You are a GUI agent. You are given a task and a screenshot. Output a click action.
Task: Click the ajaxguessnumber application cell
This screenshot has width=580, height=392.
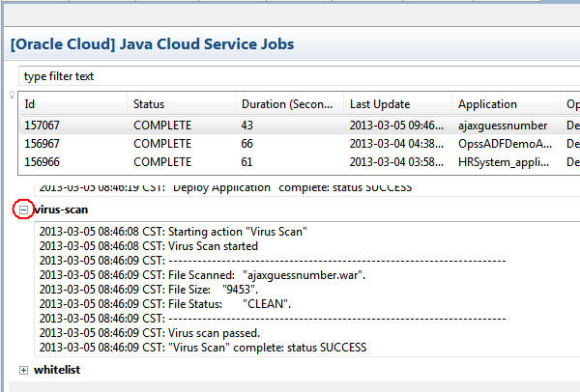(x=503, y=126)
